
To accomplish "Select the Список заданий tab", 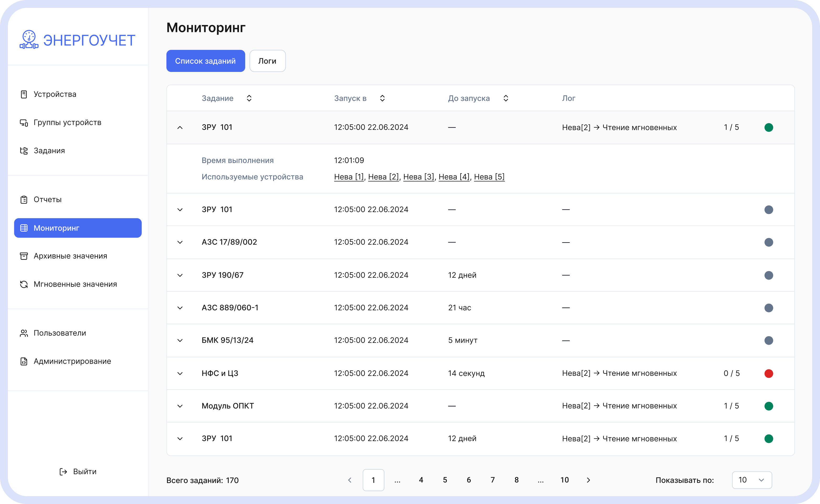I will point(205,61).
